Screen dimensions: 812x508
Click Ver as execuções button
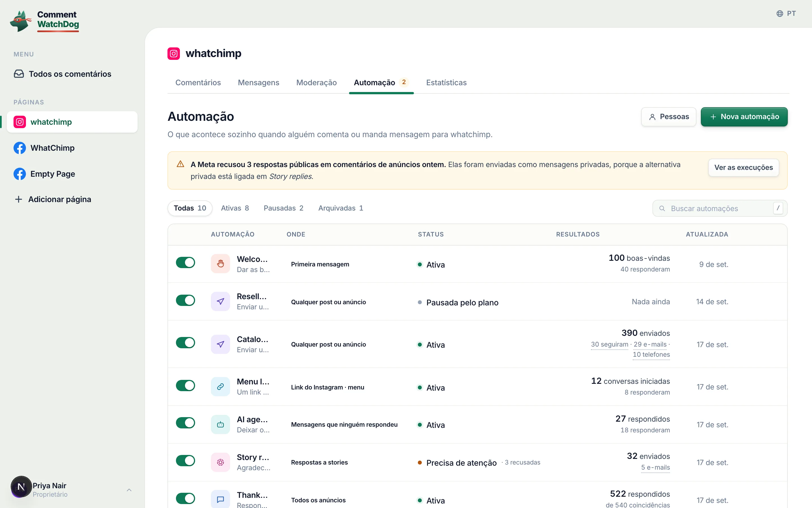[743, 168]
